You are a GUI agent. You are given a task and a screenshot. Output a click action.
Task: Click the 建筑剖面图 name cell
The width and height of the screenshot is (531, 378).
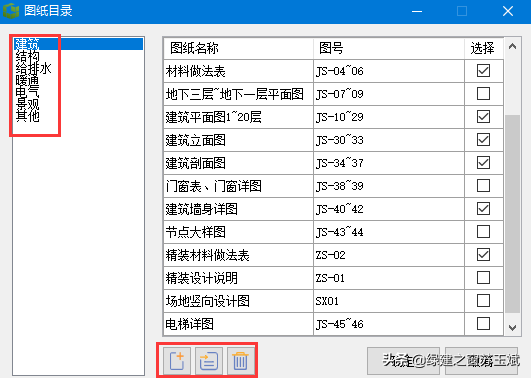pos(238,163)
